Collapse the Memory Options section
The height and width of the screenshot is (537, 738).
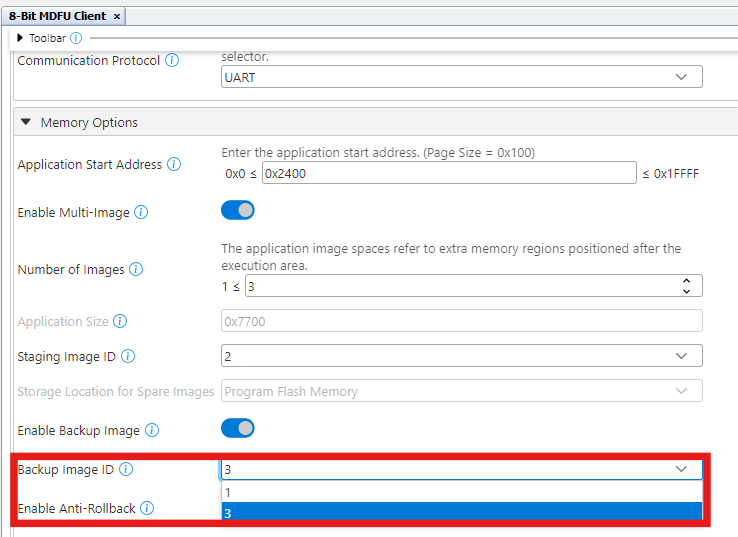click(x=26, y=123)
